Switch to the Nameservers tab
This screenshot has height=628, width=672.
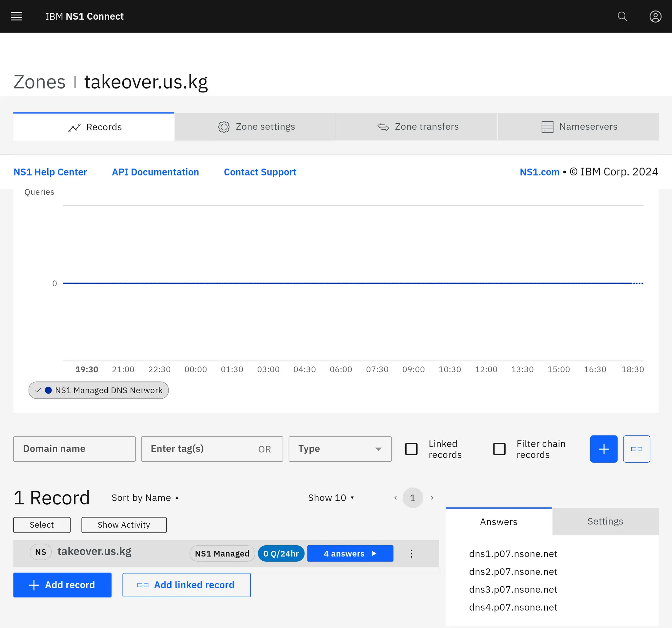(x=578, y=127)
